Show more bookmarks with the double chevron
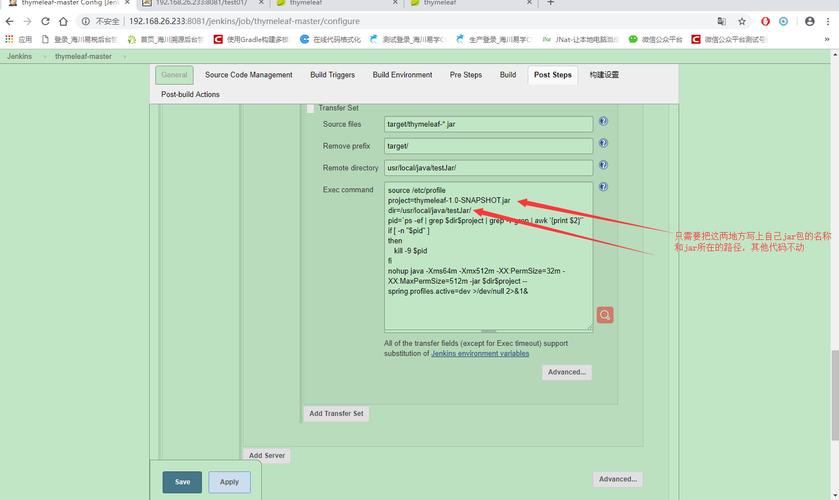839x500 pixels. coord(827,40)
